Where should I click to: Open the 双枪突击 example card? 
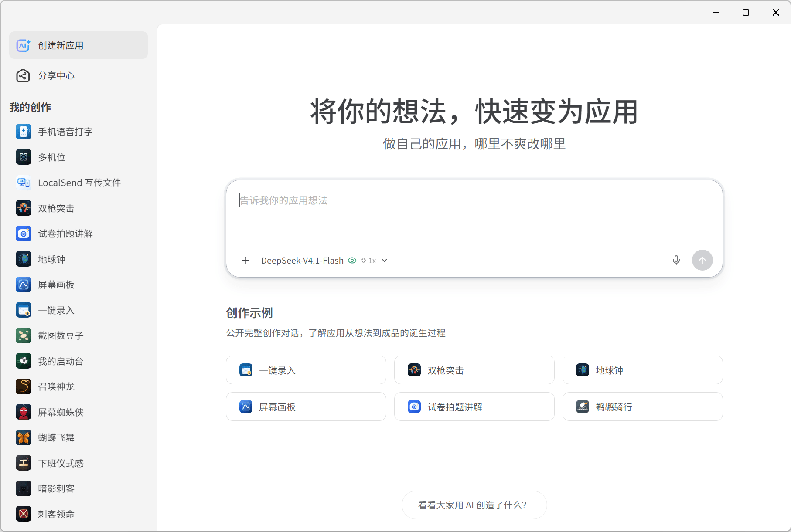point(474,370)
